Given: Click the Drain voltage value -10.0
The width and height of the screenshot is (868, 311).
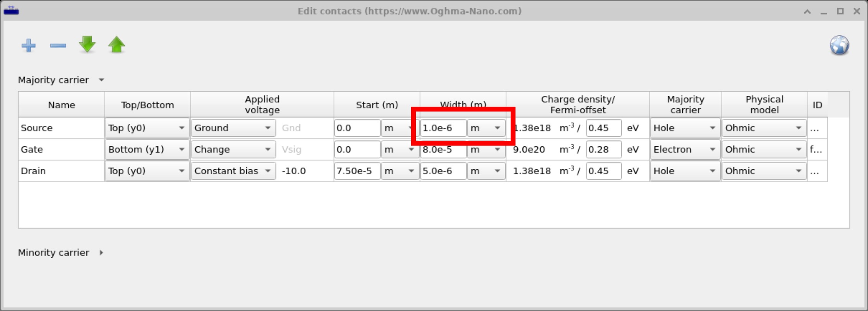Looking at the screenshot, I should [294, 171].
